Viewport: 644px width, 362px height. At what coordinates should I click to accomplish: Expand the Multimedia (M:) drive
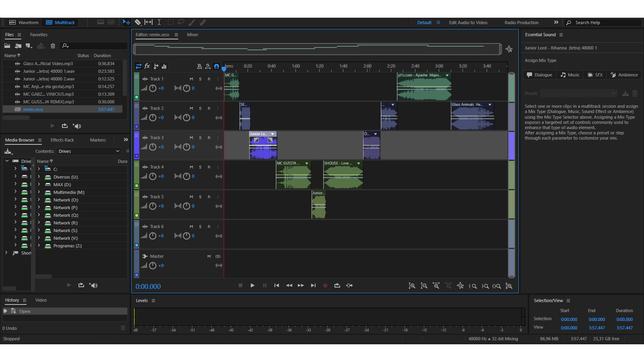point(39,192)
